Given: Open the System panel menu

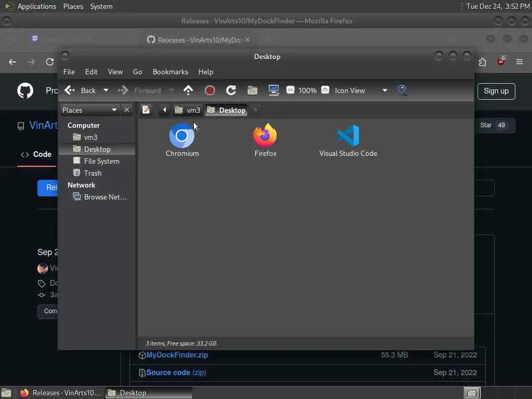Looking at the screenshot, I should [x=101, y=6].
